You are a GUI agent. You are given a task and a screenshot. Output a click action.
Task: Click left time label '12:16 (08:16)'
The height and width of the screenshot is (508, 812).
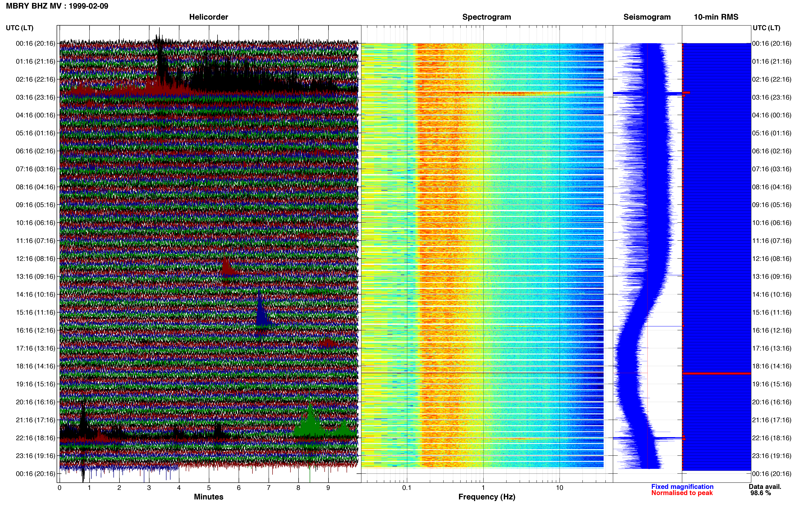[x=35, y=259]
